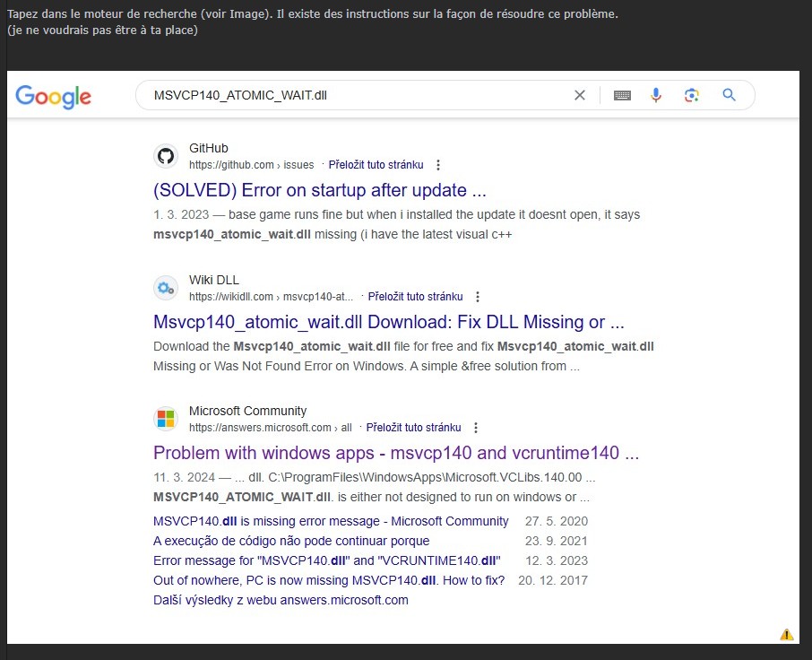Image resolution: width=812 pixels, height=660 pixels.
Task: Open more options for Microsoft Community result
Action: (x=475, y=428)
